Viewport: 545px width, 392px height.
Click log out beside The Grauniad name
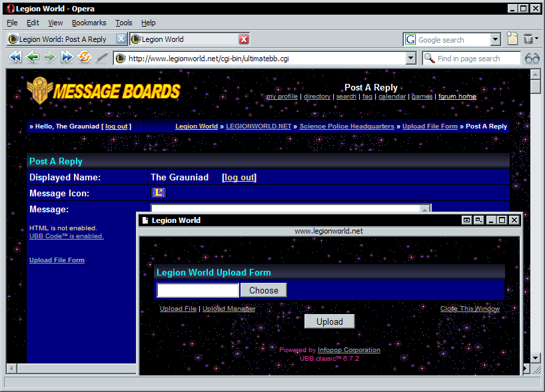[x=239, y=178]
